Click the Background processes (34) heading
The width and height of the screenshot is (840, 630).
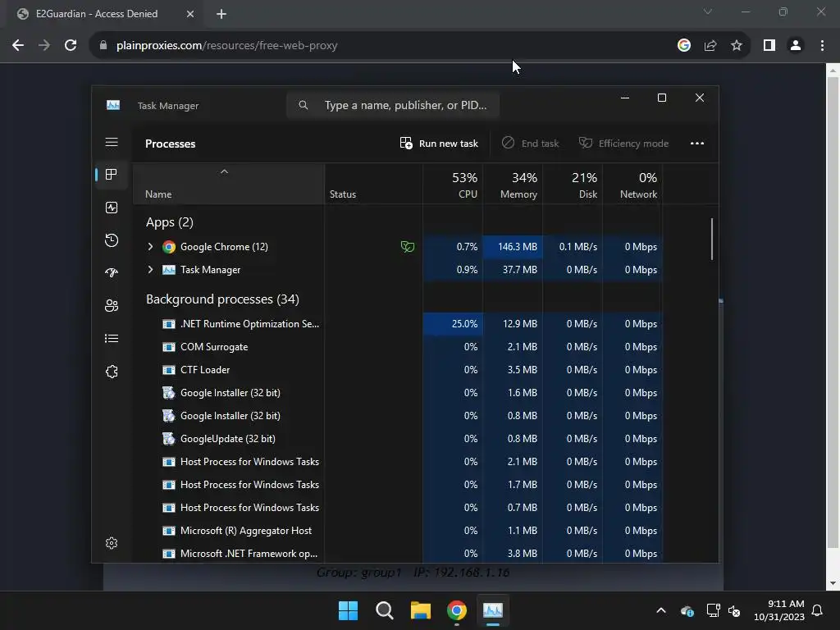[222, 299]
